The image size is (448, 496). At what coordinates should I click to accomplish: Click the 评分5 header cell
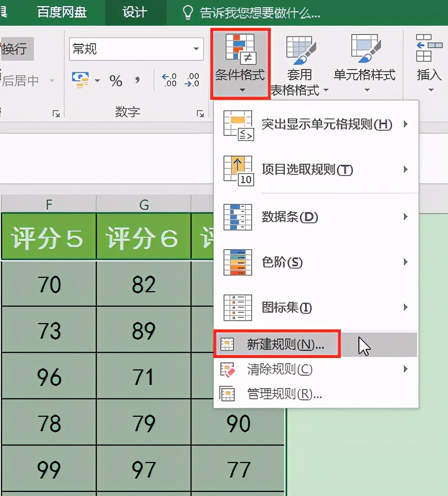tap(49, 237)
